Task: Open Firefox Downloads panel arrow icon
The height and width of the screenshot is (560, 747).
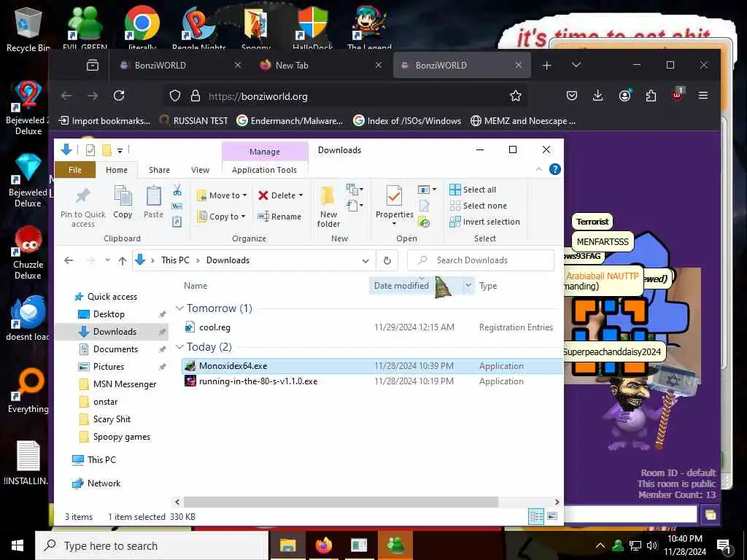Action: (x=598, y=96)
